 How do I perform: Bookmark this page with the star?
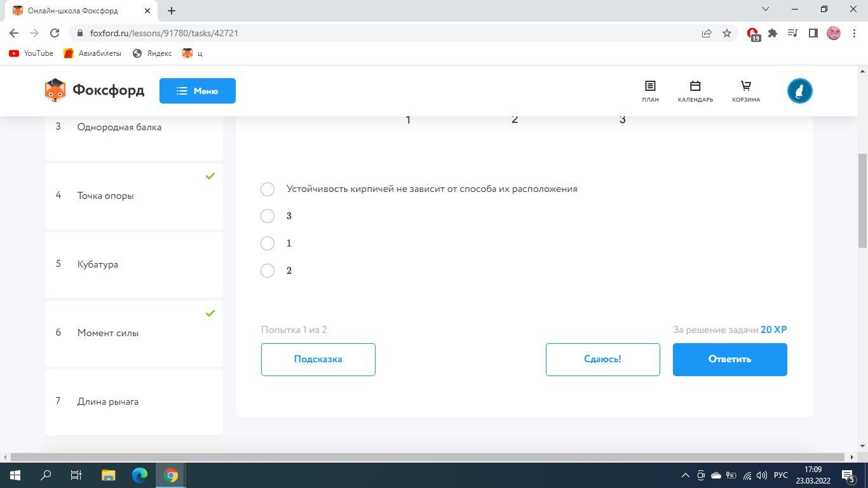[x=727, y=33]
